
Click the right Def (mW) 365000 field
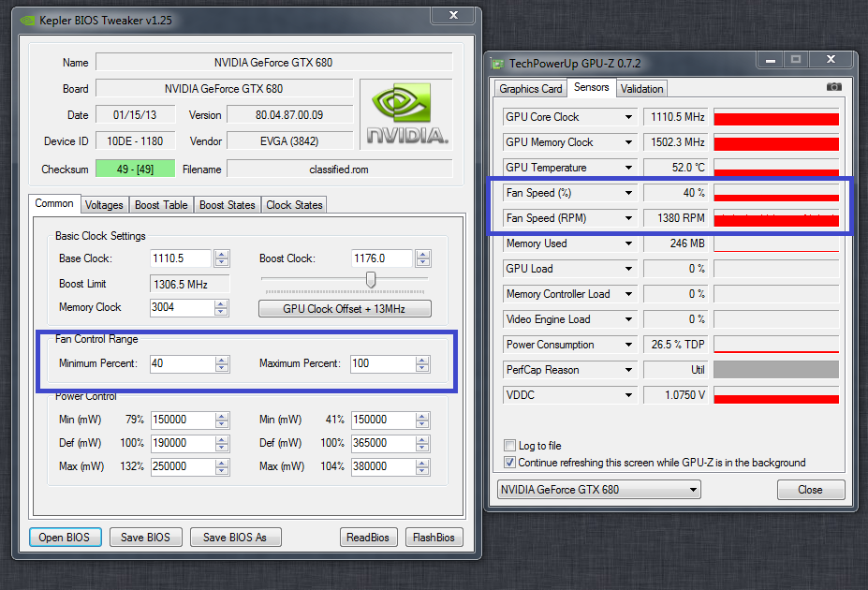[383, 443]
